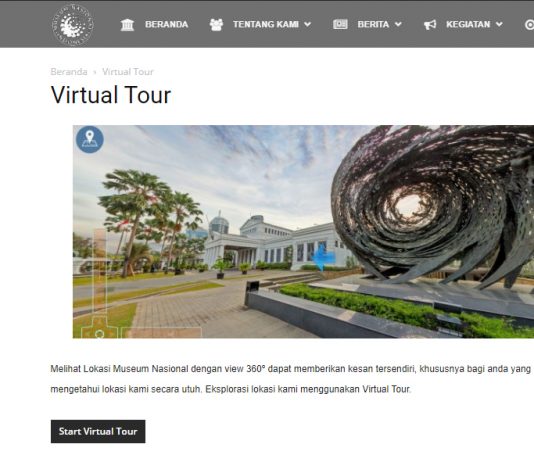This screenshot has height=462, width=534.
Task: Click the megaphone icon beside Kegiatan
Action: point(430,25)
